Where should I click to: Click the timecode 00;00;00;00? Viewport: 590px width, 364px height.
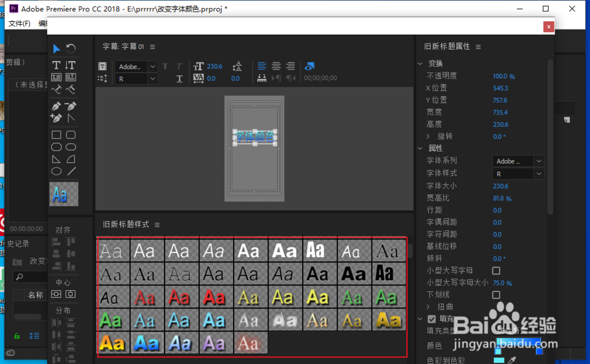point(320,78)
